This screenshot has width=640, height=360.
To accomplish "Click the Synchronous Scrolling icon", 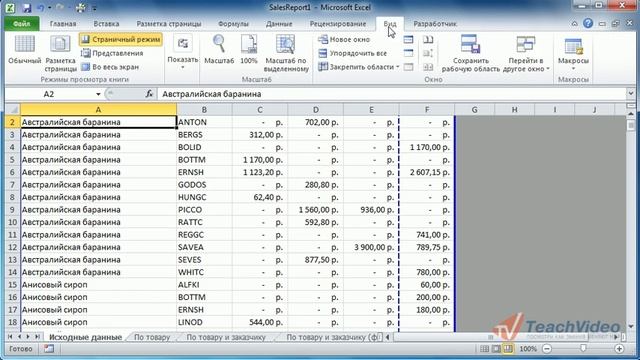I will tap(428, 53).
